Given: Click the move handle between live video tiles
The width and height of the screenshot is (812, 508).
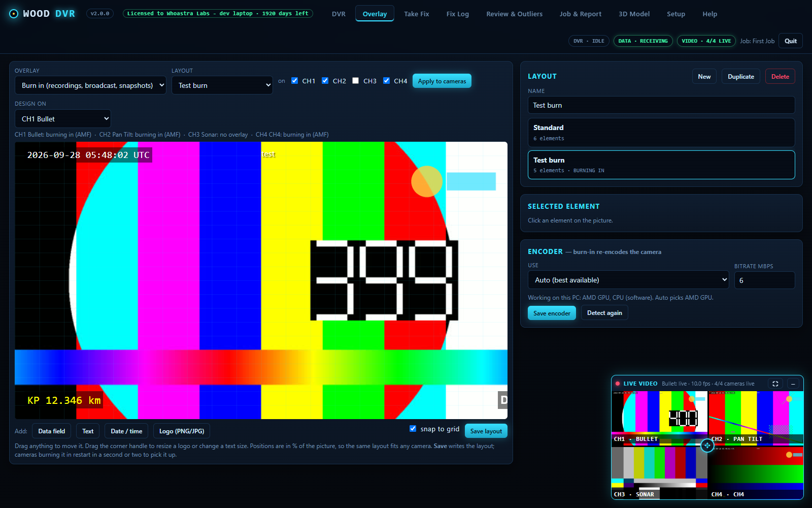Looking at the screenshot, I should coord(707,446).
